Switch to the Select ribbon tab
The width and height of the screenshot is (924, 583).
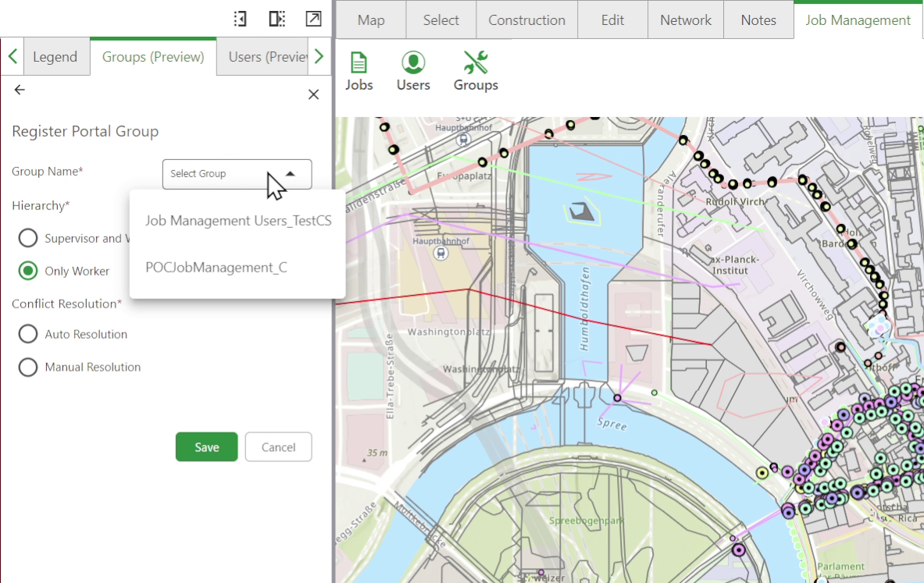click(441, 20)
